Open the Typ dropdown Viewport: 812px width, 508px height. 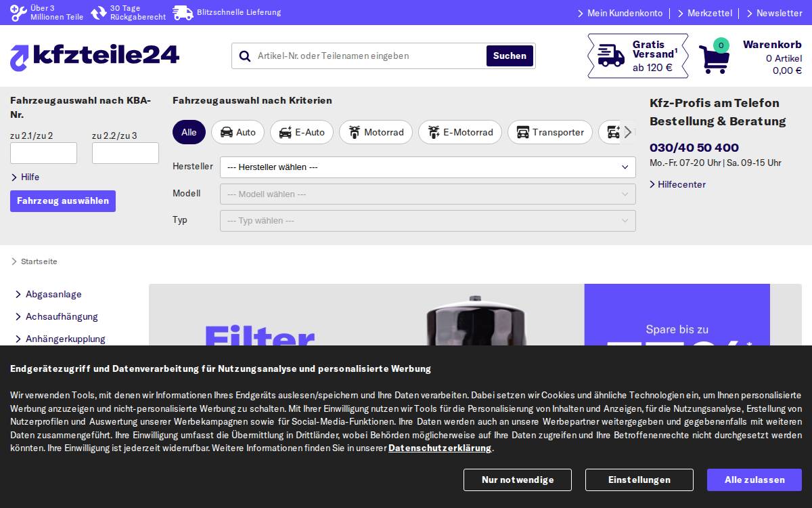428,221
